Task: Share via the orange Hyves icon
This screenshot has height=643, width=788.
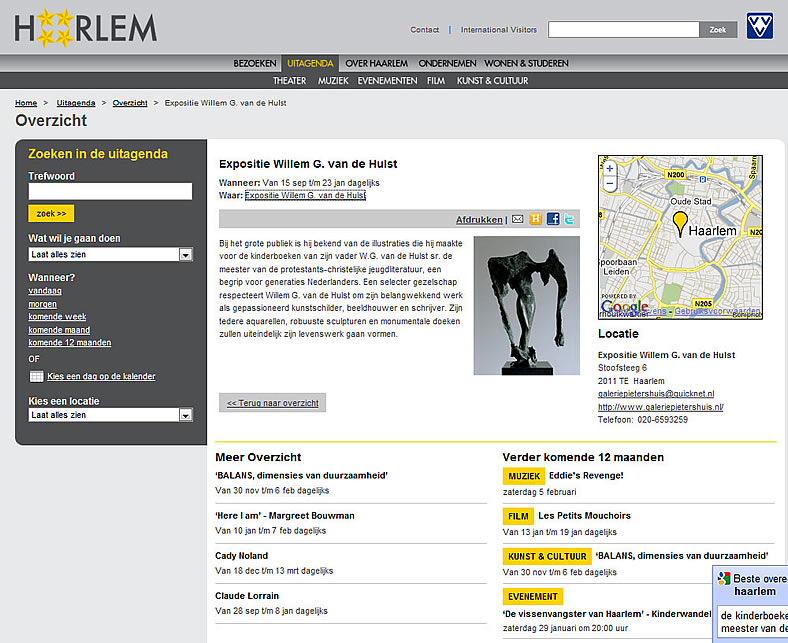Action: tap(535, 219)
